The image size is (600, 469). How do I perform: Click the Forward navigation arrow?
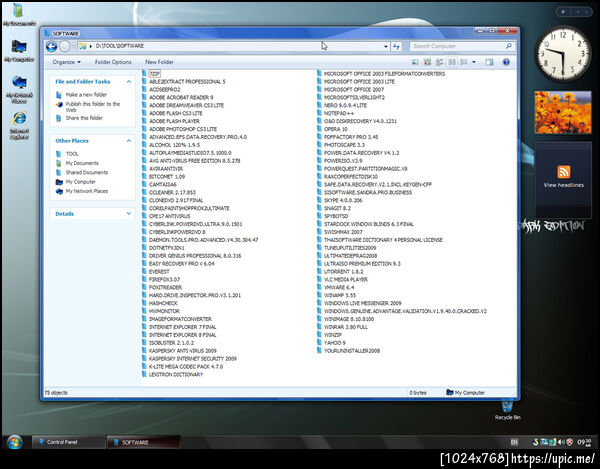click(x=65, y=47)
